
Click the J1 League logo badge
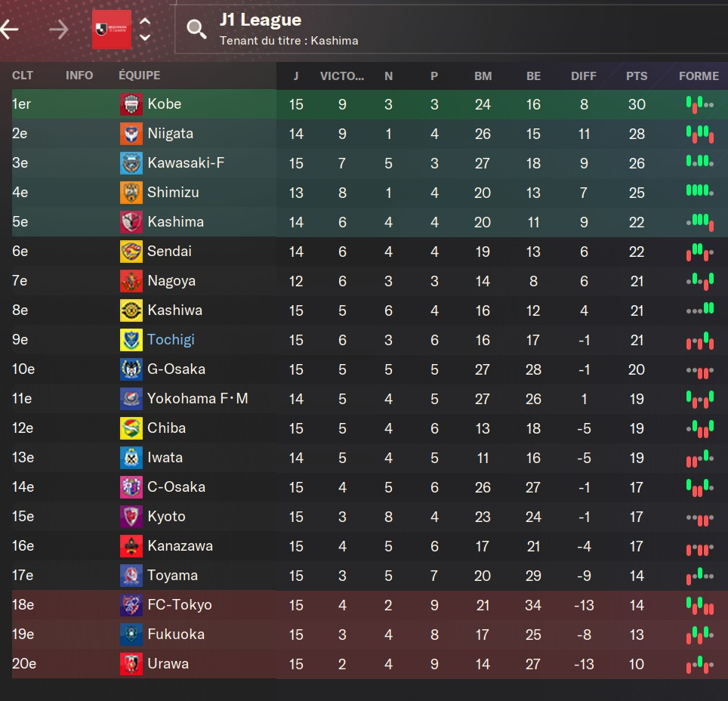pos(112,29)
